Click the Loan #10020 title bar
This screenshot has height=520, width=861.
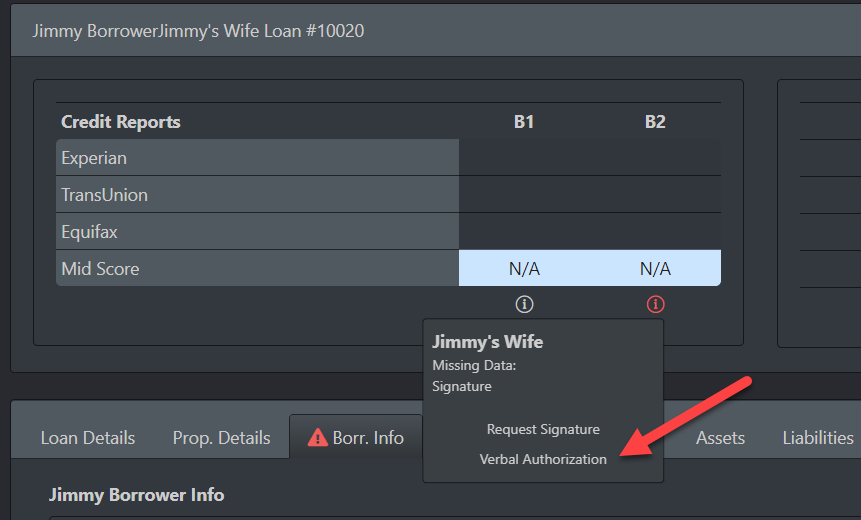(x=198, y=31)
